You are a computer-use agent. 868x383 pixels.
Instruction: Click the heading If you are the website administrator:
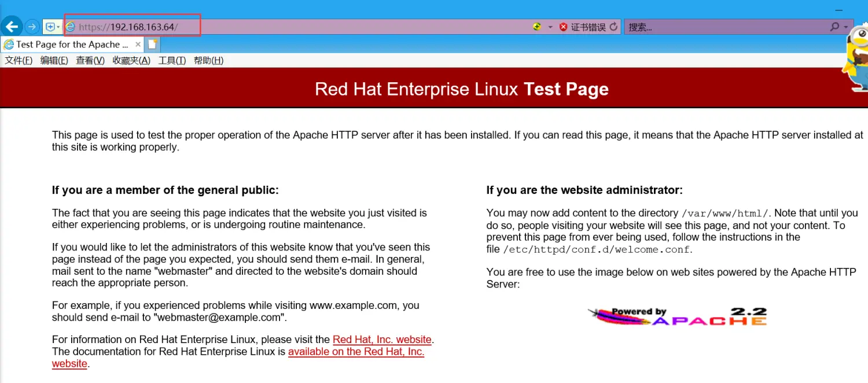pyautogui.click(x=584, y=190)
